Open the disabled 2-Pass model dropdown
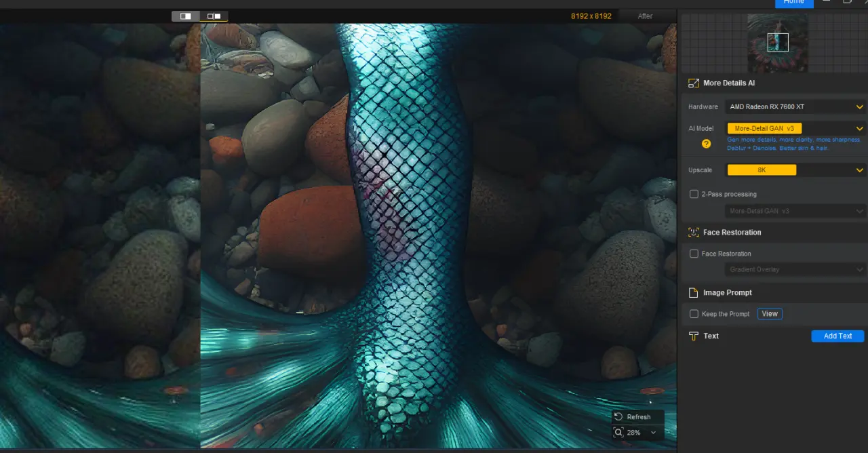The image size is (868, 453). [795, 211]
